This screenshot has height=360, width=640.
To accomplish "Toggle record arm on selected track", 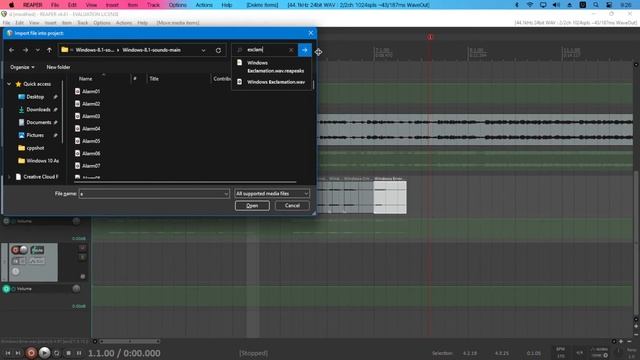I will 15,250.
